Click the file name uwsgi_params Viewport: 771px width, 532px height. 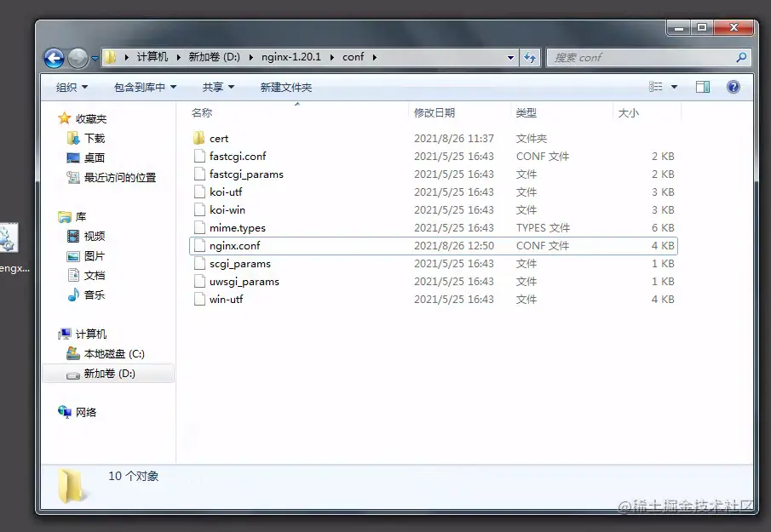click(245, 282)
